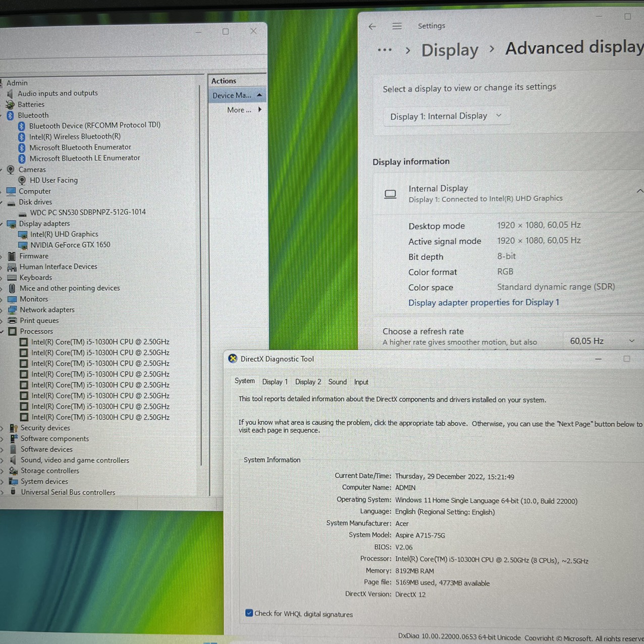This screenshot has width=644, height=644.
Task: Click the Universal Serial Bus controllers icon
Action: click(x=14, y=492)
